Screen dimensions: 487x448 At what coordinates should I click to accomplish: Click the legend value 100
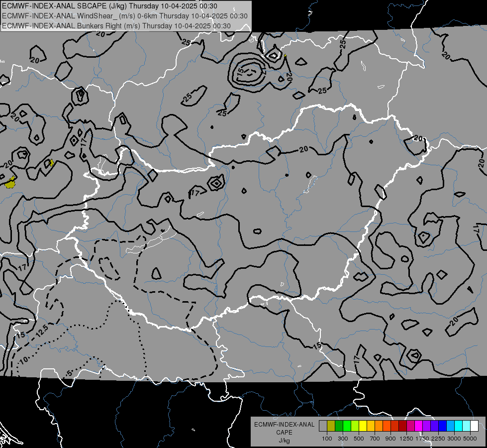327,439
